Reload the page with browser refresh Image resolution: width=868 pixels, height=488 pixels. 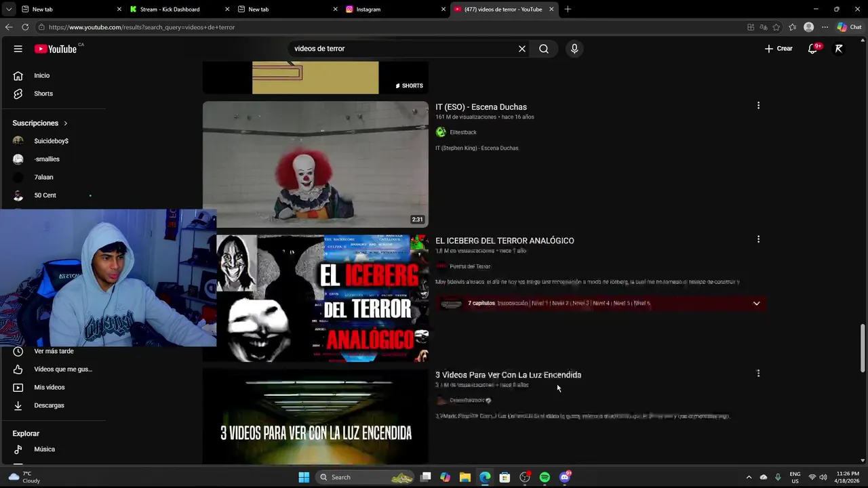coord(25,27)
